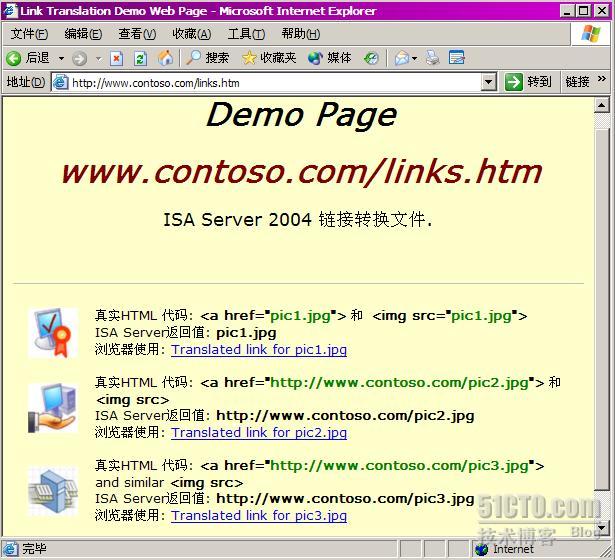The width and height of the screenshot is (615, 560).
Task: Open the History icon
Action: [x=371, y=59]
